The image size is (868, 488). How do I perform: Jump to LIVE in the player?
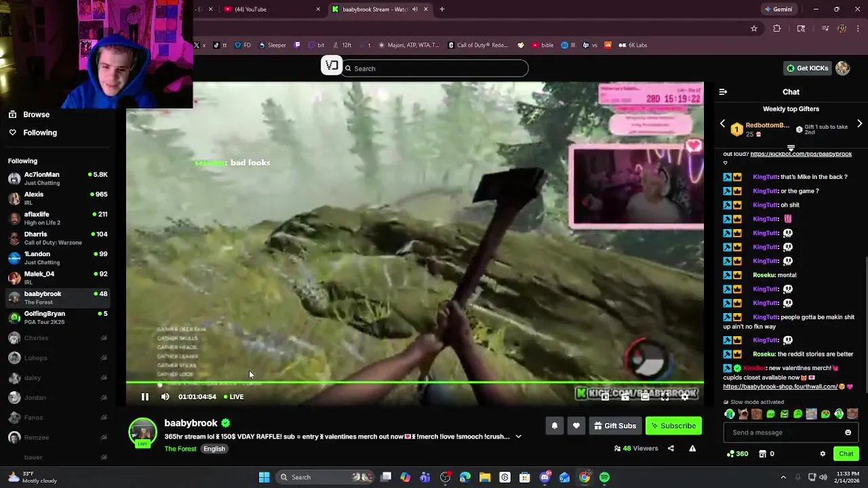(x=234, y=396)
